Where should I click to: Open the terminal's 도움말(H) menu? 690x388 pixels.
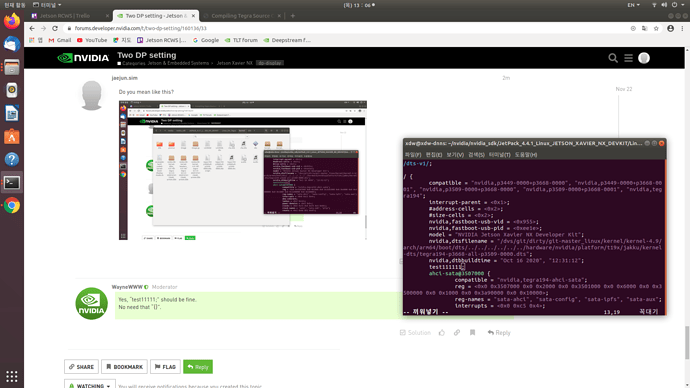[x=526, y=155]
